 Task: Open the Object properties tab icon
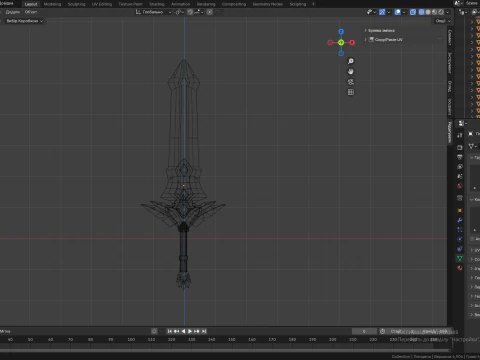click(460, 210)
